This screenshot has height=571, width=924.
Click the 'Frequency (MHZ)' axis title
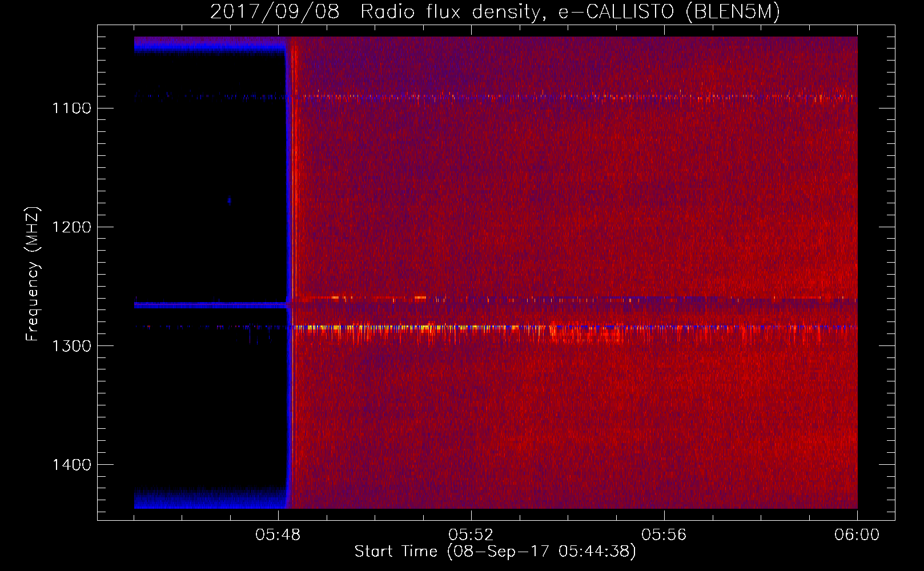coord(33,274)
